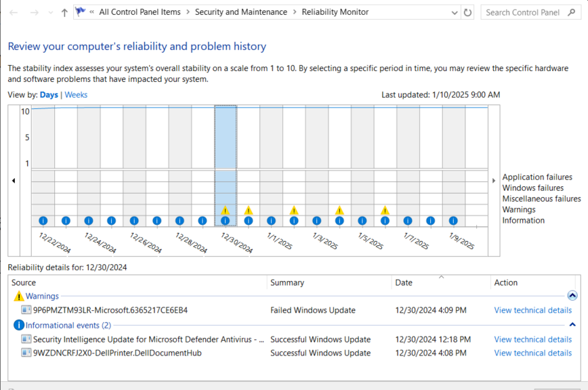Click the 1/1/2025 date label under chart
The width and height of the screenshot is (588, 390).
tap(279, 241)
